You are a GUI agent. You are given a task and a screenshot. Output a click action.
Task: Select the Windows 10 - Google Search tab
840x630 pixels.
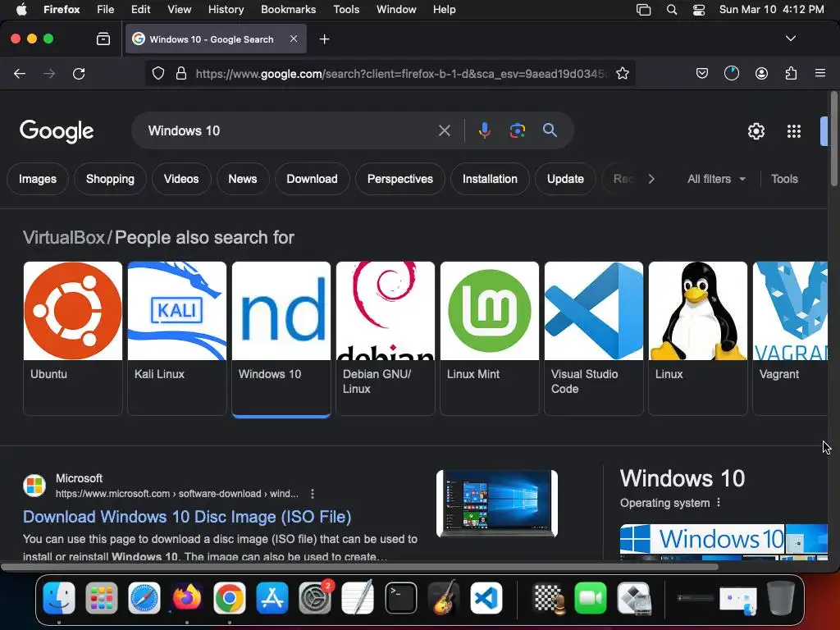(216, 39)
